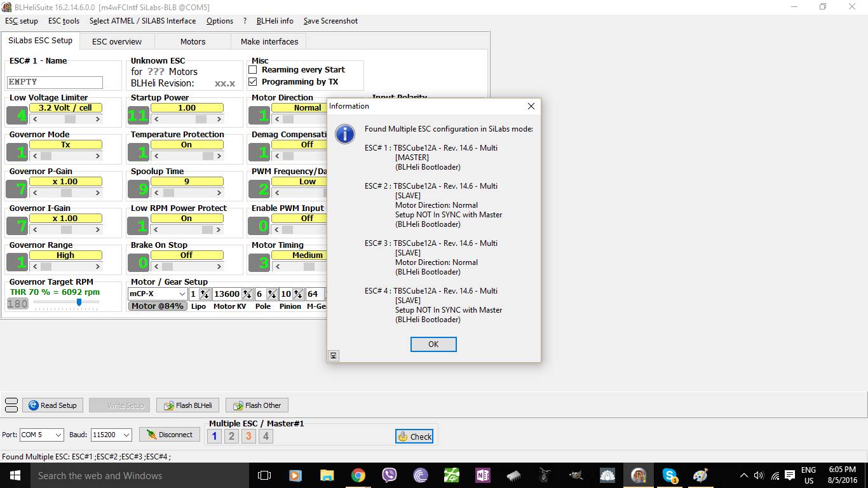The width and height of the screenshot is (868, 488).
Task: Open the Wi-Fi network tray icon
Action: [775, 475]
